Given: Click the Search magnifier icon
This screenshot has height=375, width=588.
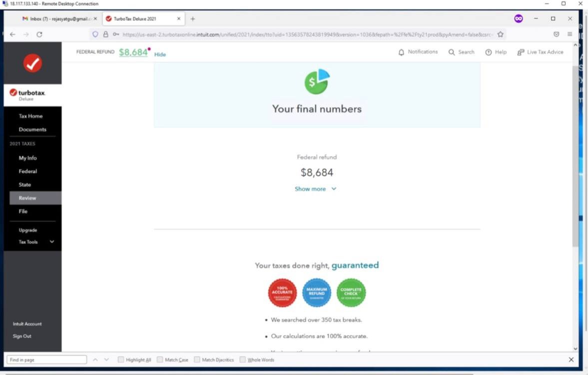Looking at the screenshot, I should pyautogui.click(x=452, y=52).
